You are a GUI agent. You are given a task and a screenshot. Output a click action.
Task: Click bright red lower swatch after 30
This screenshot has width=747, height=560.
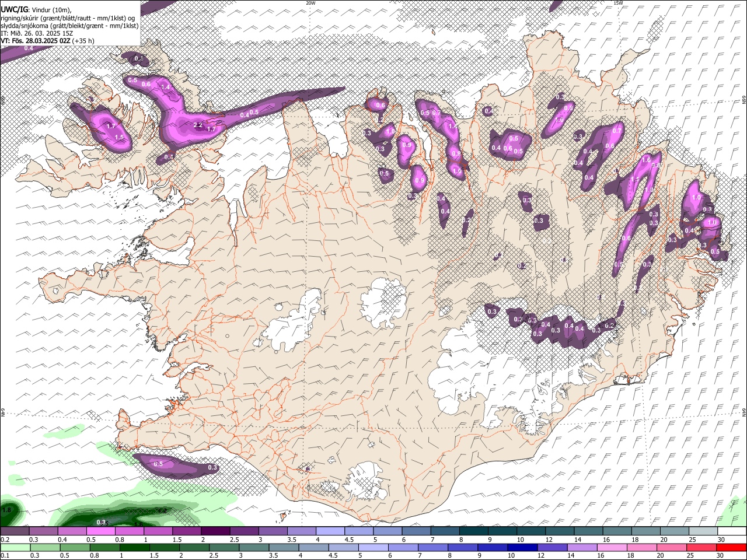tap(731, 548)
